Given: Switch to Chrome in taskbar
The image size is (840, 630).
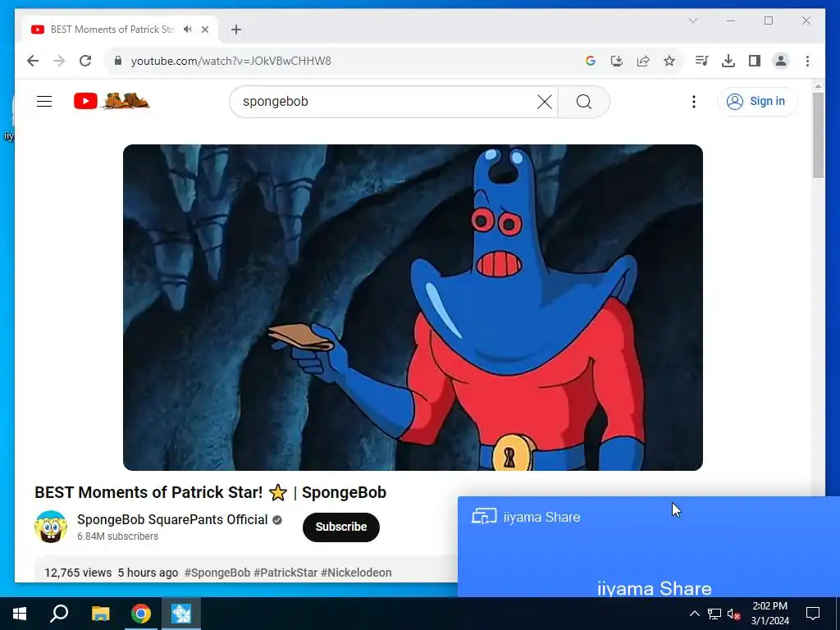Looking at the screenshot, I should (141, 614).
